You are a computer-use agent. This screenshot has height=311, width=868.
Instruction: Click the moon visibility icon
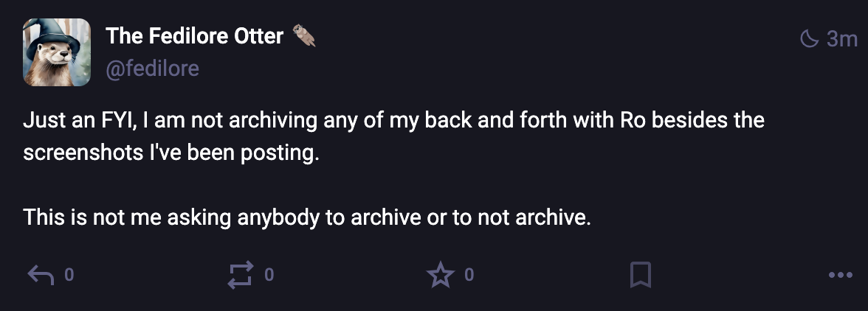[810, 38]
